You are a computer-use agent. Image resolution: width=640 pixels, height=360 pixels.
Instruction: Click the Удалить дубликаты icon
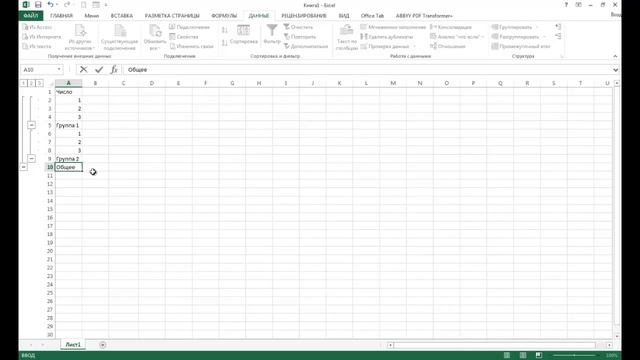(x=364, y=37)
